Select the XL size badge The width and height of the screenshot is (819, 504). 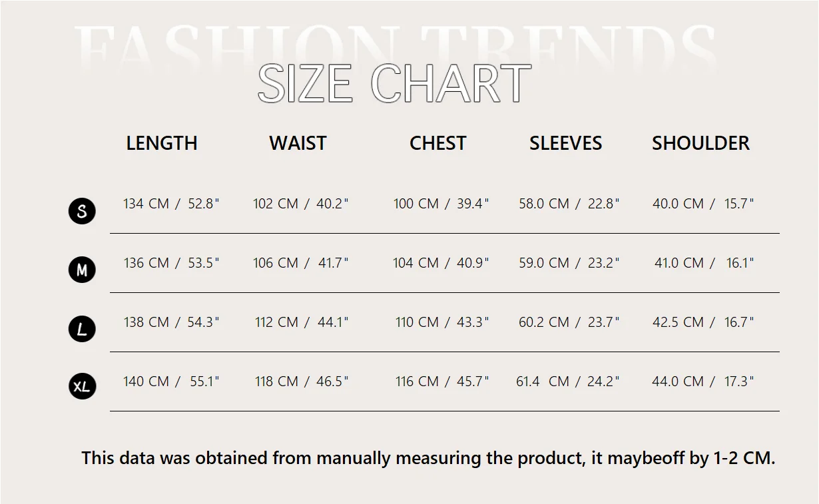point(82,386)
